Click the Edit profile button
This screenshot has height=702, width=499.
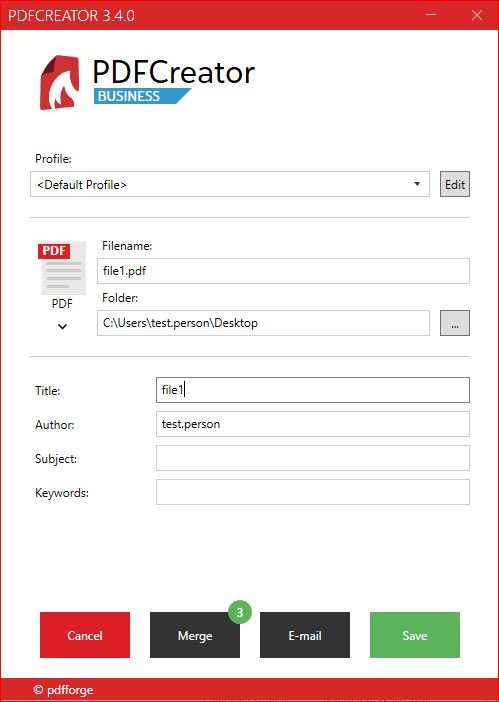pyautogui.click(x=455, y=184)
